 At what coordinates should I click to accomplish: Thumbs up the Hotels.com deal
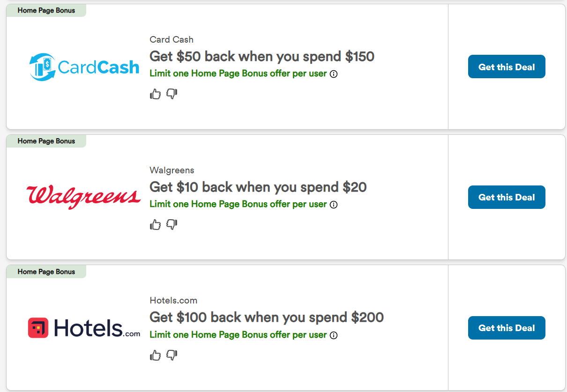click(155, 355)
